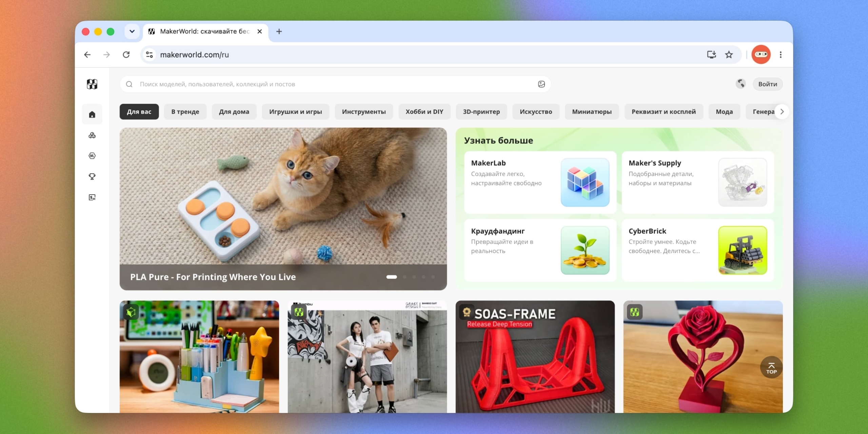
Task: Choose the Реквизит и косплей category
Action: click(x=664, y=112)
